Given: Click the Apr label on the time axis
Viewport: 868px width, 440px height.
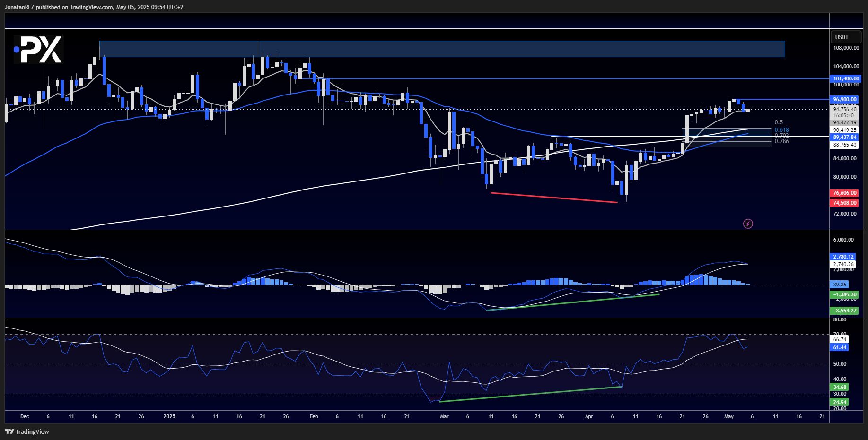Looking at the screenshot, I should pos(589,416).
